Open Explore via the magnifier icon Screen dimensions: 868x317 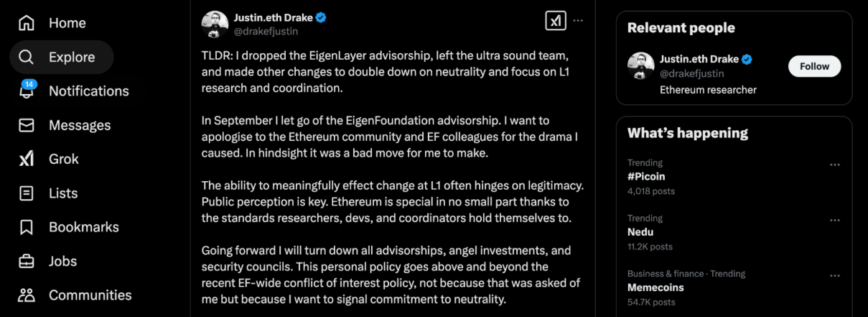[27, 58]
